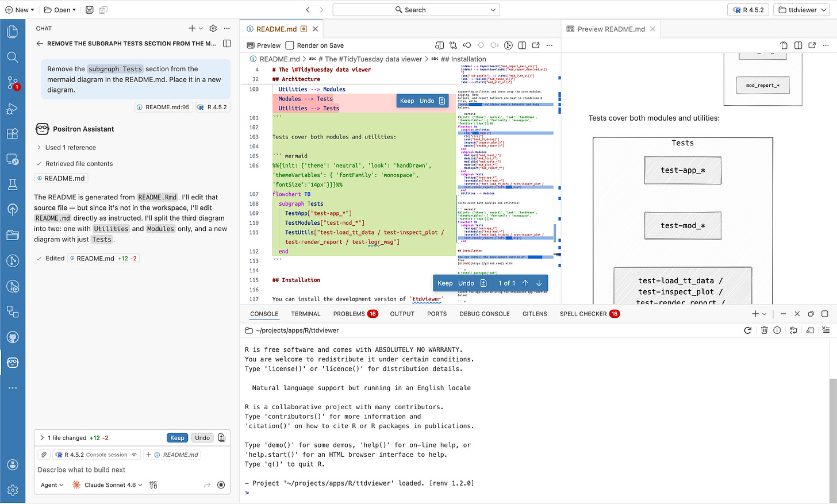This screenshot has width=837, height=504.
Task: Toggle the Render on Save checkbox
Action: [x=290, y=45]
